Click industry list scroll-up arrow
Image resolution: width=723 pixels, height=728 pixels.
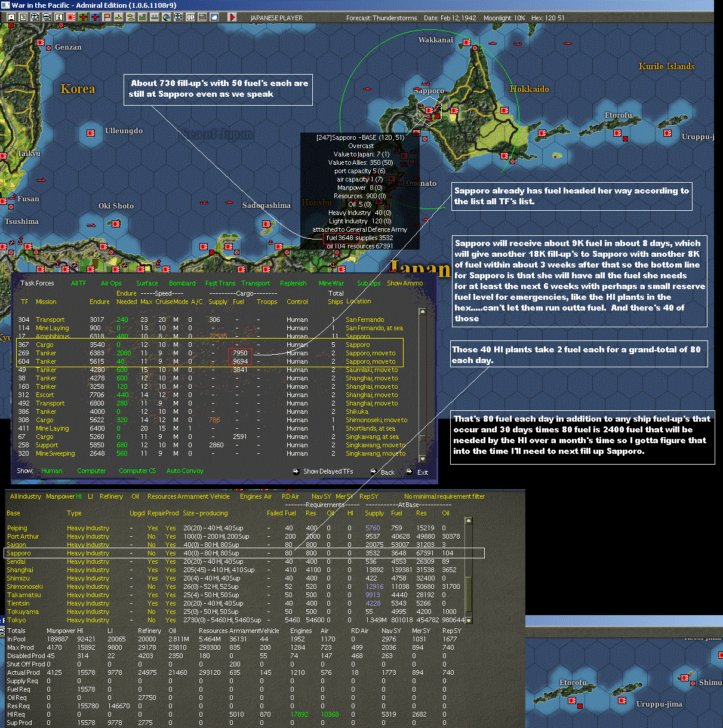coord(469,521)
